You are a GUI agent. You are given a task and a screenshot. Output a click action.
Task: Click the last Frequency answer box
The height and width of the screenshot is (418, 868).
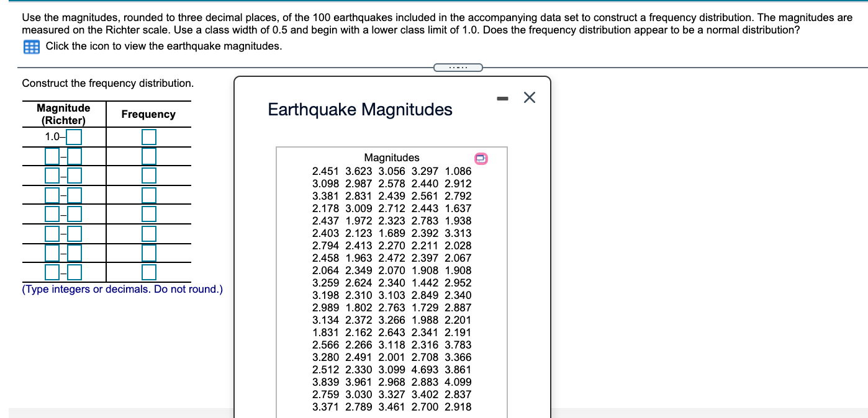coord(148,271)
